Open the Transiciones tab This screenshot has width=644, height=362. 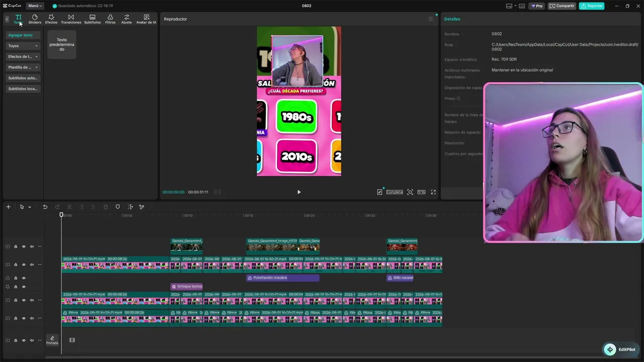71,19
